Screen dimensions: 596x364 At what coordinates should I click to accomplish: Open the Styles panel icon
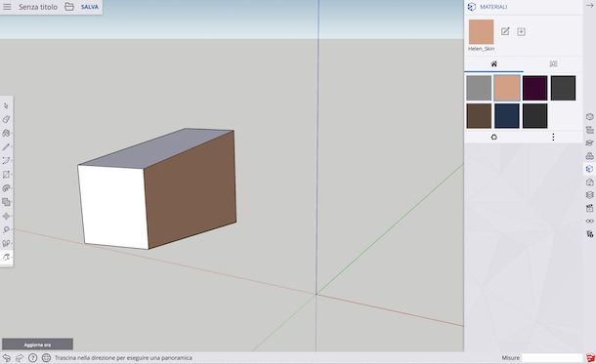589,182
